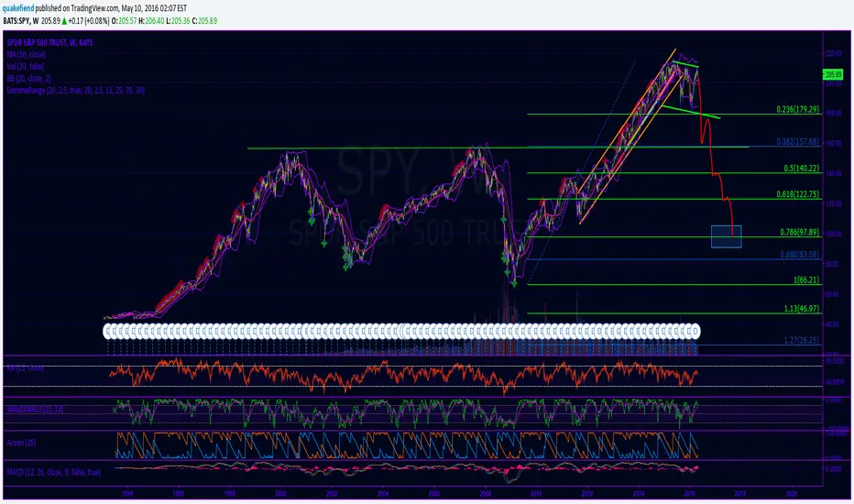
Task: Open the quakefiend author link
Action: tap(18, 8)
